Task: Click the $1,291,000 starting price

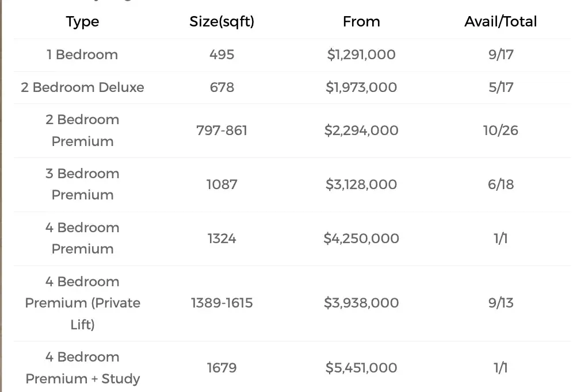Action: [361, 55]
